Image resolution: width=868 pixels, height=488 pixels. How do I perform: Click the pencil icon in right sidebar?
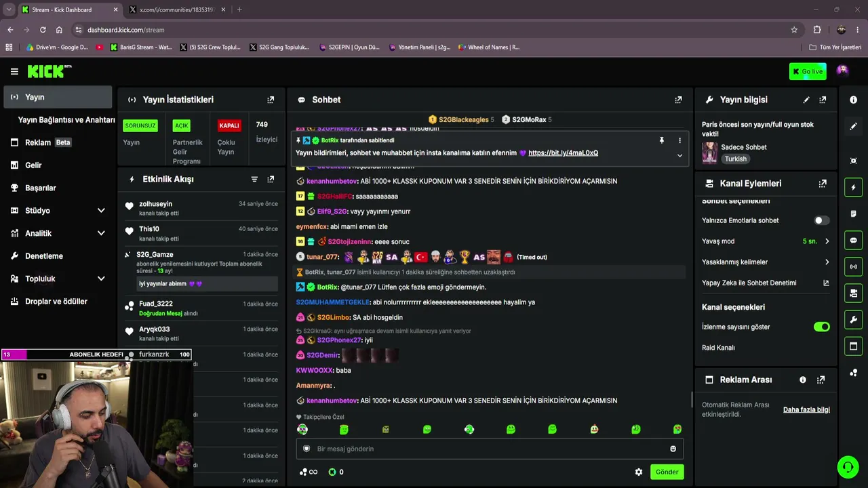coord(853,126)
